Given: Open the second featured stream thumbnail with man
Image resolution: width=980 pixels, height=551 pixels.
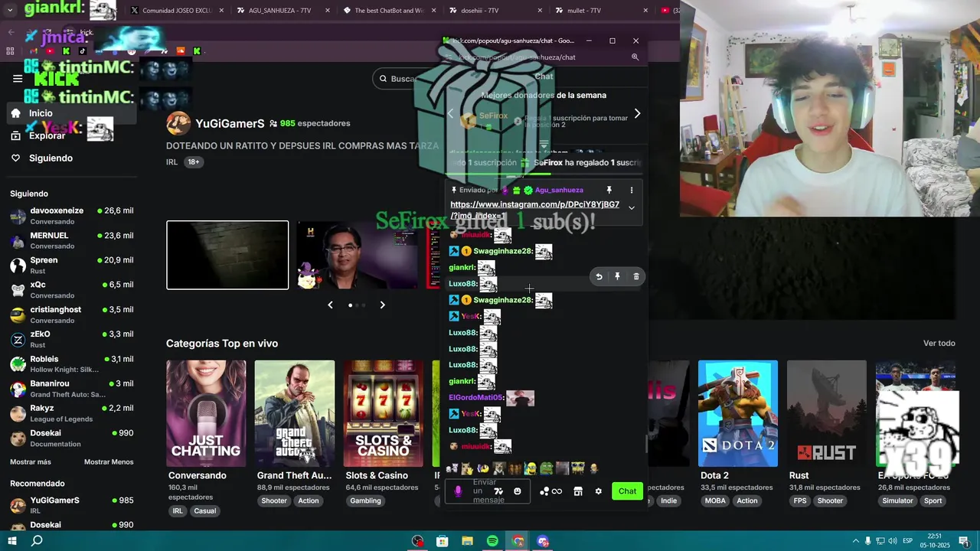Looking at the screenshot, I should [357, 255].
